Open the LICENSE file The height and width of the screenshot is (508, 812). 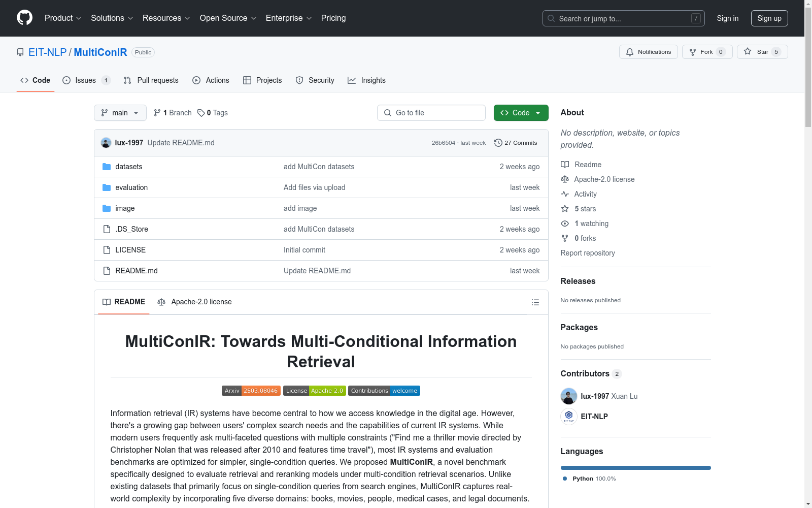130,250
